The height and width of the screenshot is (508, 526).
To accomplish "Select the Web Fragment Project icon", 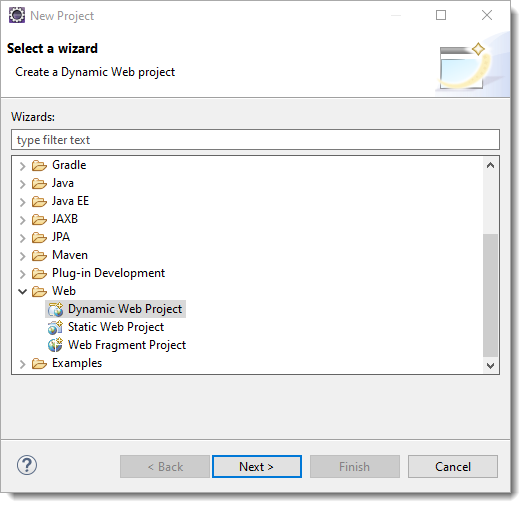I will coord(55,345).
